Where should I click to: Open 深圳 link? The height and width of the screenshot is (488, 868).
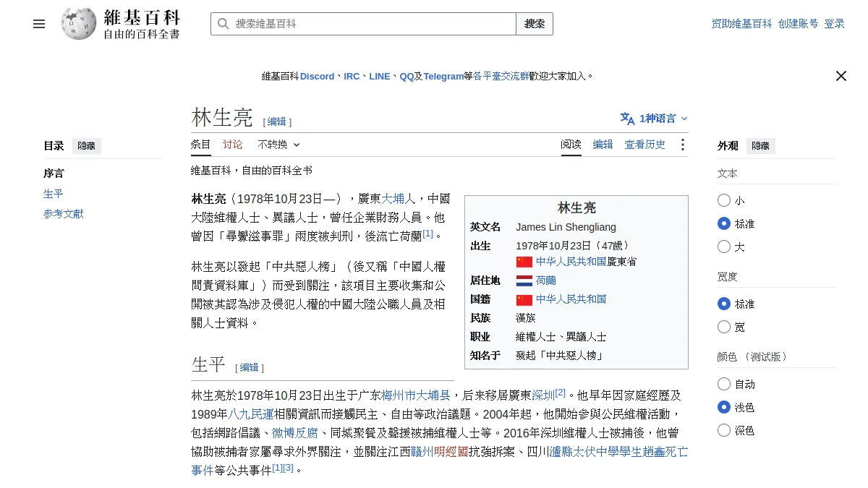tap(543, 395)
